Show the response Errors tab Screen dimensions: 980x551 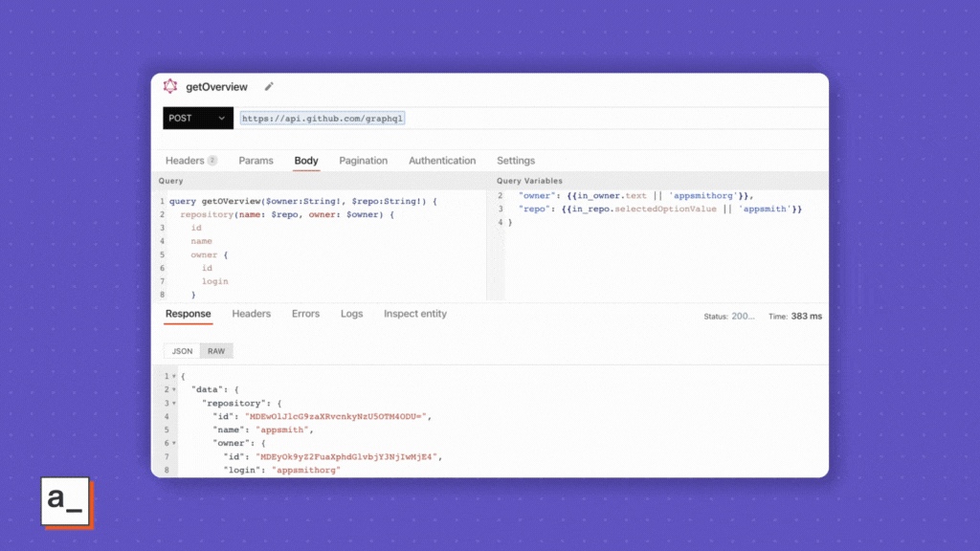pyautogui.click(x=305, y=314)
